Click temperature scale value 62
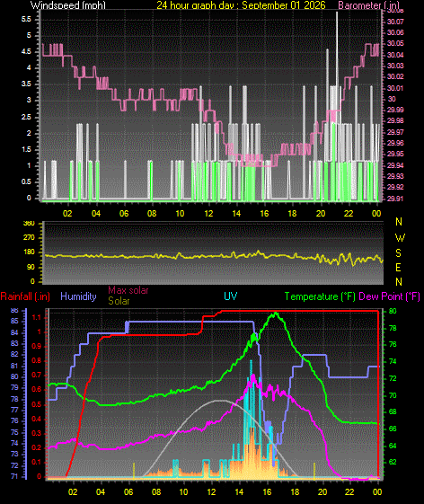Screen dimensions: 424x504 pos(393,462)
